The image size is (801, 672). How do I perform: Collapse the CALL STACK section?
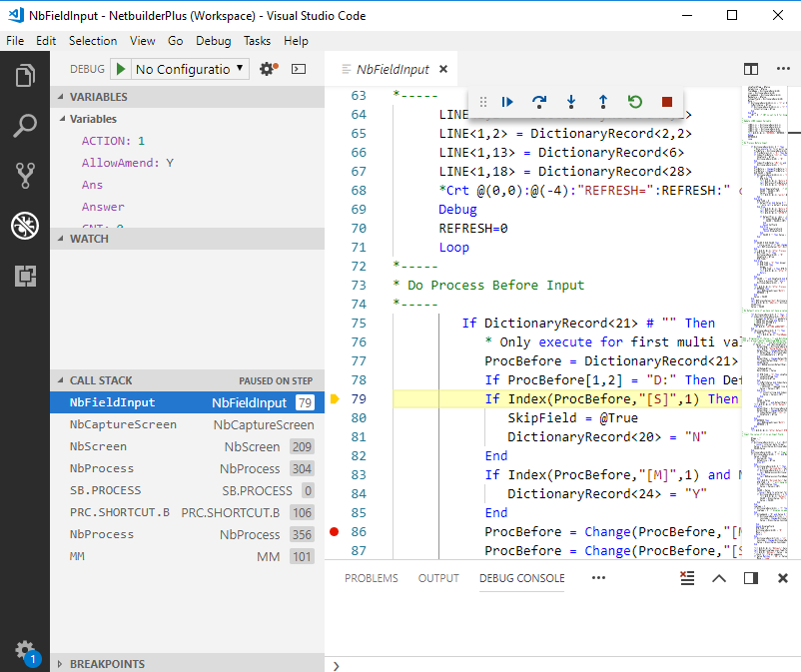[187, 380]
